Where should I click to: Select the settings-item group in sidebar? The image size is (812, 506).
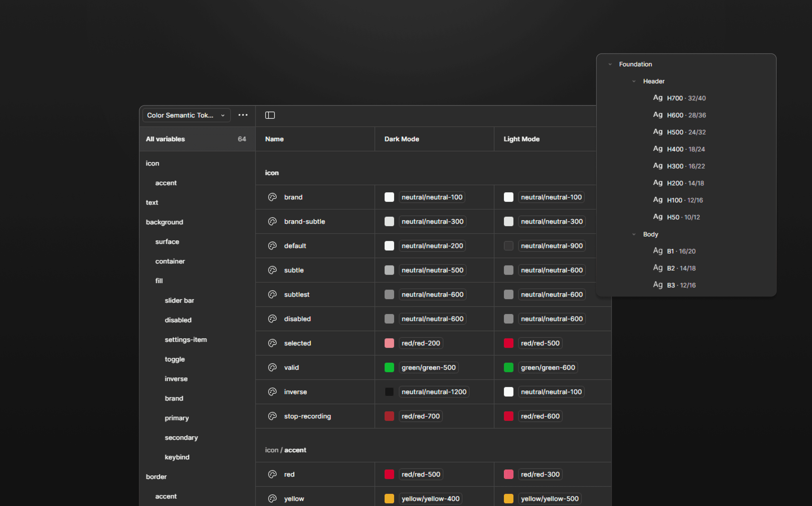[186, 339]
